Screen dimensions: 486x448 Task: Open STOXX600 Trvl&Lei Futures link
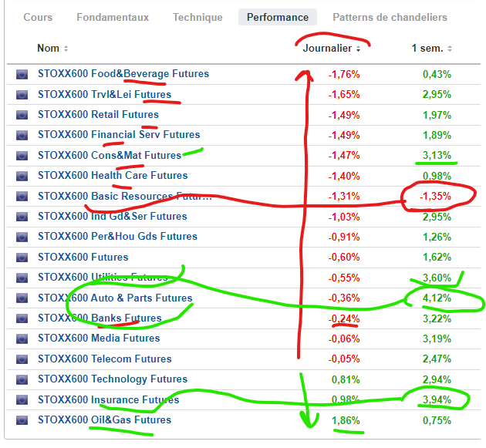104,94
